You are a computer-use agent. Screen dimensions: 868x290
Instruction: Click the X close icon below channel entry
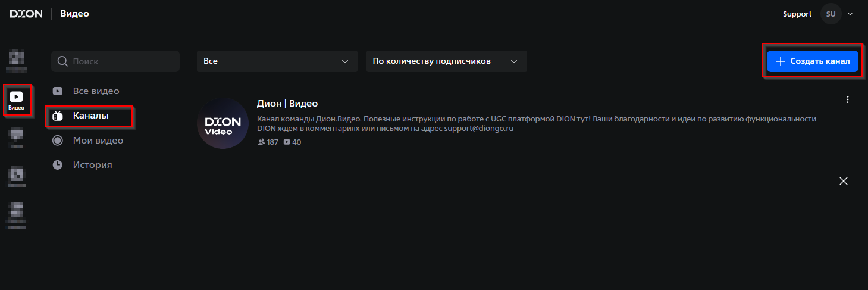tap(843, 181)
